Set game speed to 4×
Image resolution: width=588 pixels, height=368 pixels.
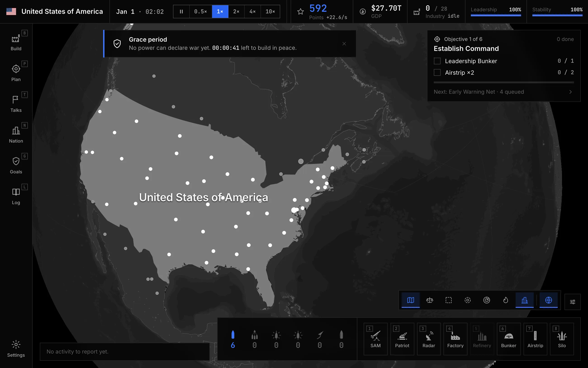(x=253, y=12)
